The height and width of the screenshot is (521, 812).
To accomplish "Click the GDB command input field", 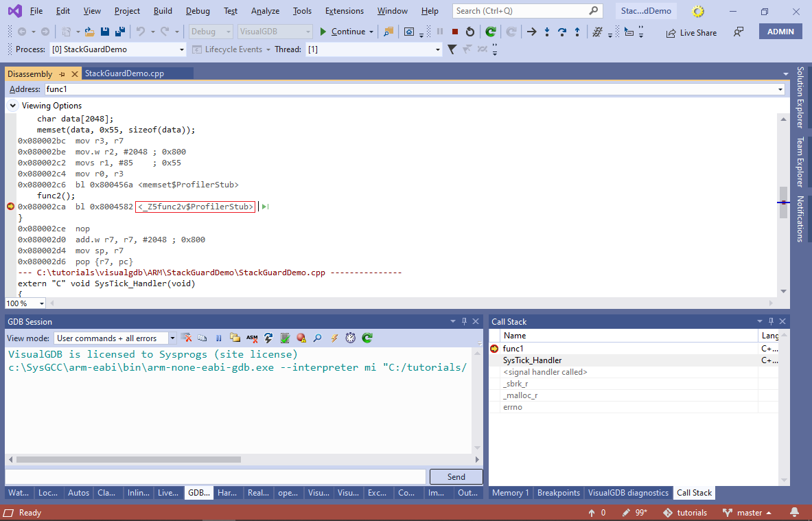I will (x=216, y=477).
